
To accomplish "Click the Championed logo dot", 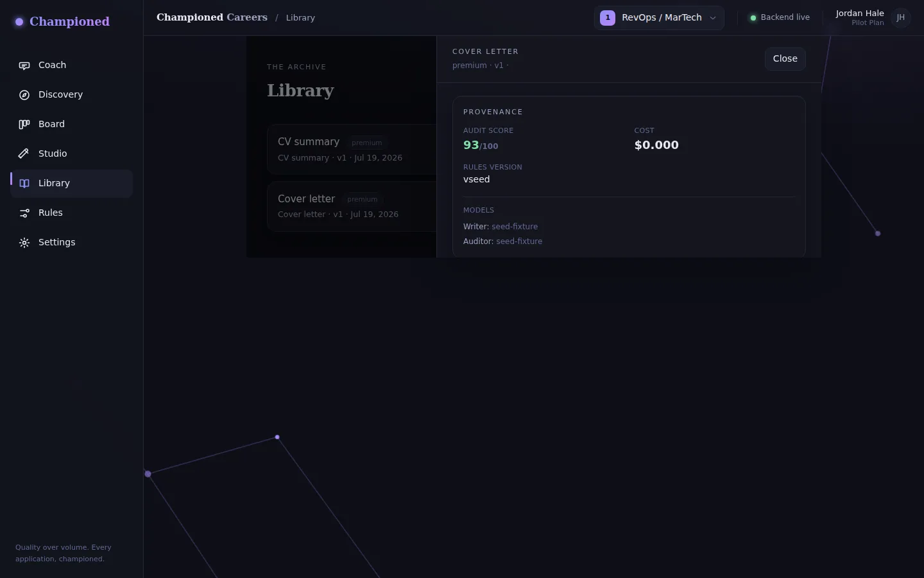I will pos(19,22).
